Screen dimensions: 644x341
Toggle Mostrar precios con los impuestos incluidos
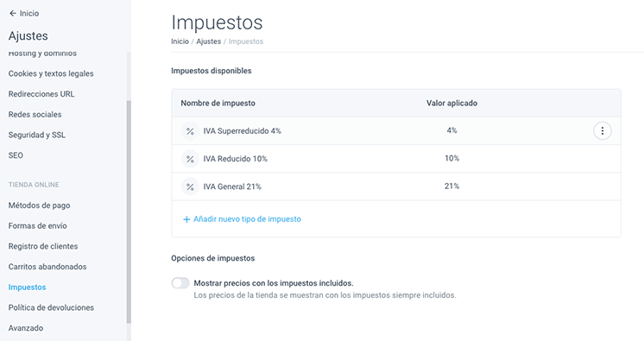pos(180,283)
